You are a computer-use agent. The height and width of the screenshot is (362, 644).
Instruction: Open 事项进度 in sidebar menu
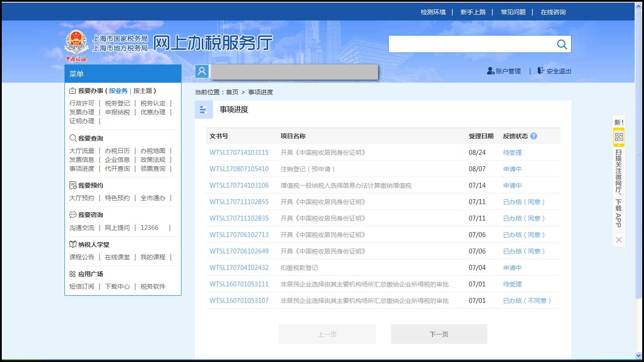point(82,169)
